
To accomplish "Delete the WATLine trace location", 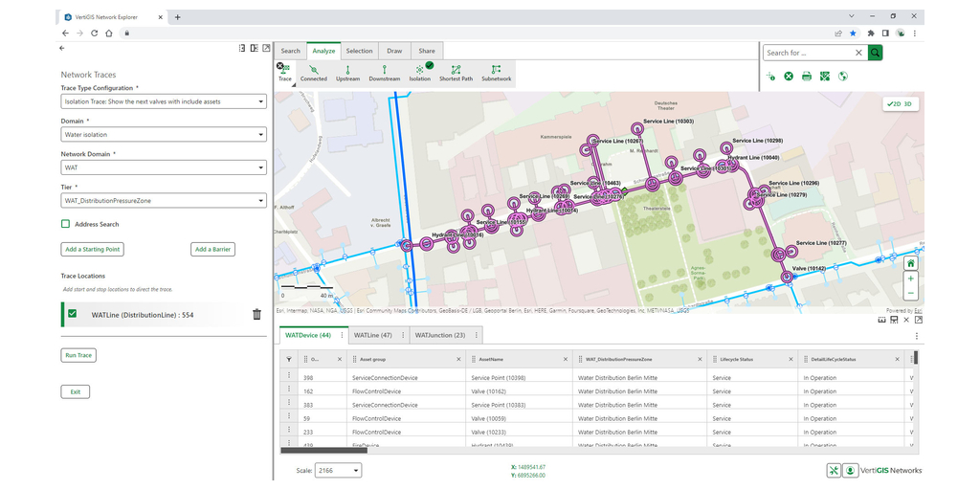I will point(256,314).
